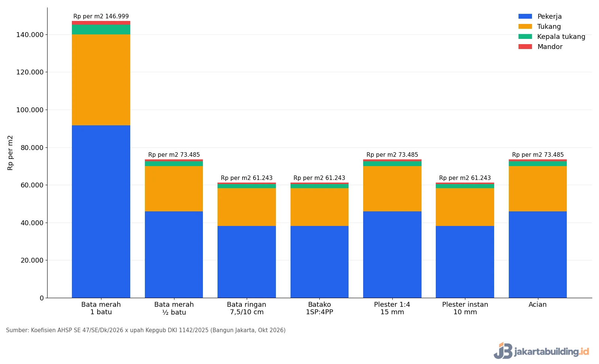This screenshot has width=599, height=364.
Task: Click the Kepala tukang legend label
Action: click(x=561, y=37)
